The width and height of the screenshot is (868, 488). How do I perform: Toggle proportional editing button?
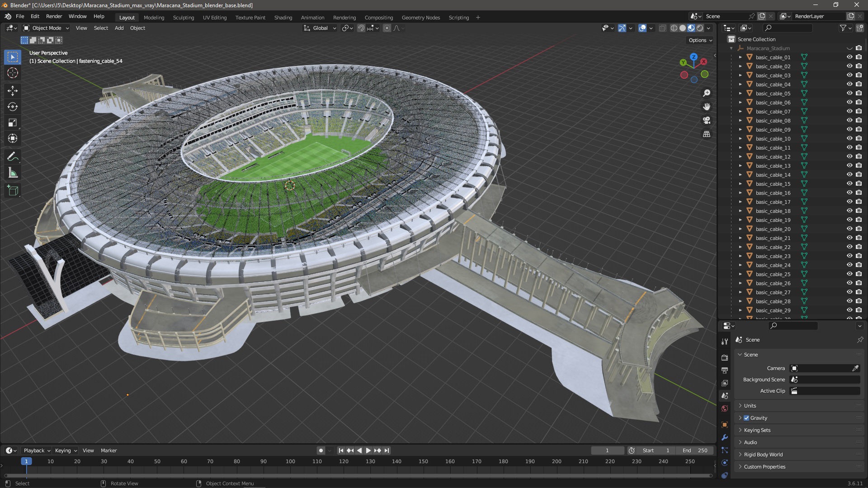(x=387, y=28)
